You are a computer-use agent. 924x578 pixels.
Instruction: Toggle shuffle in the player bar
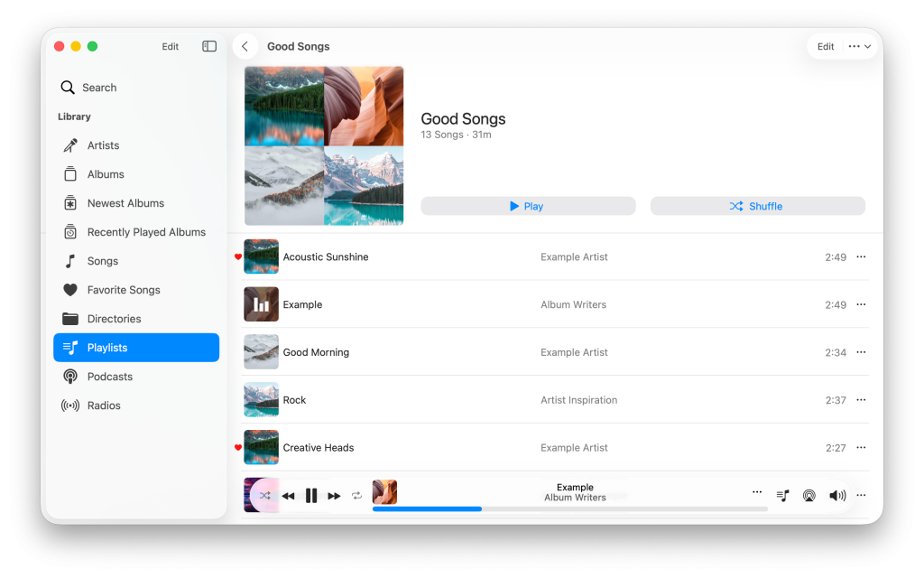[x=265, y=496]
